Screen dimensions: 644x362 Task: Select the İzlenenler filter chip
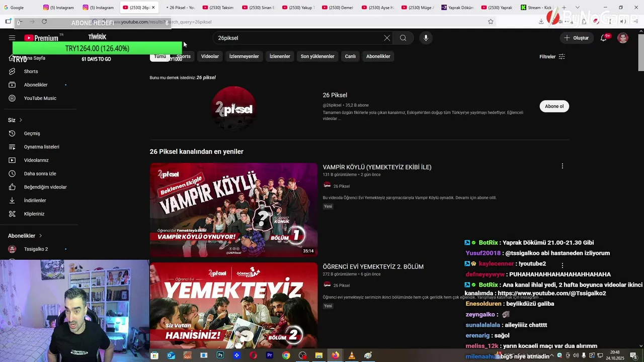[280, 56]
